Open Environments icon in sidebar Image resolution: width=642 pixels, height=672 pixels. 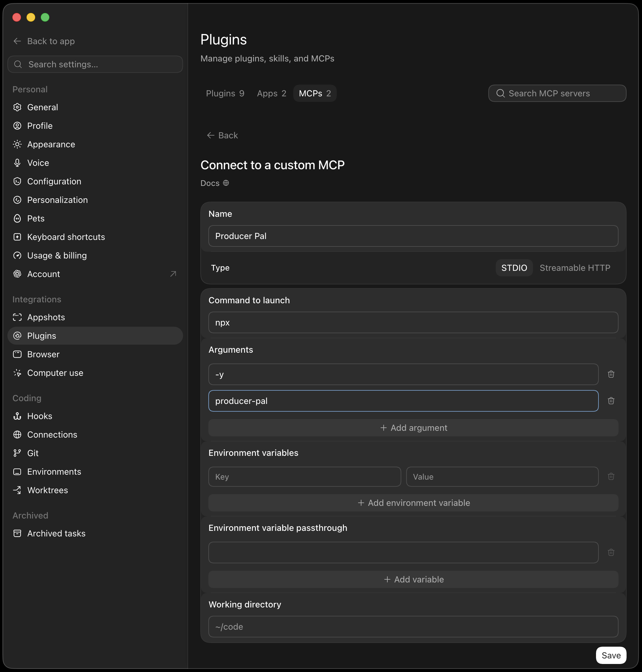17,472
